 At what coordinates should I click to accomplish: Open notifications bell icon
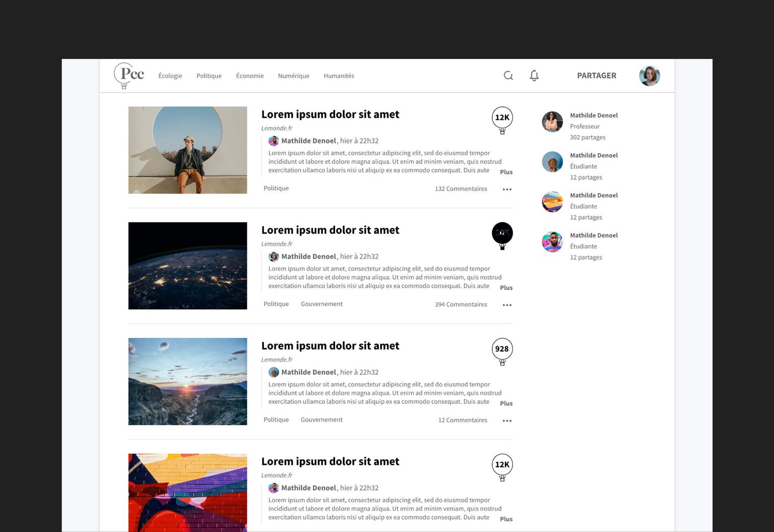(x=534, y=76)
